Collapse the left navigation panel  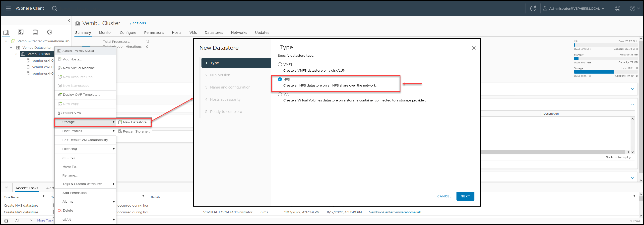(x=69, y=21)
